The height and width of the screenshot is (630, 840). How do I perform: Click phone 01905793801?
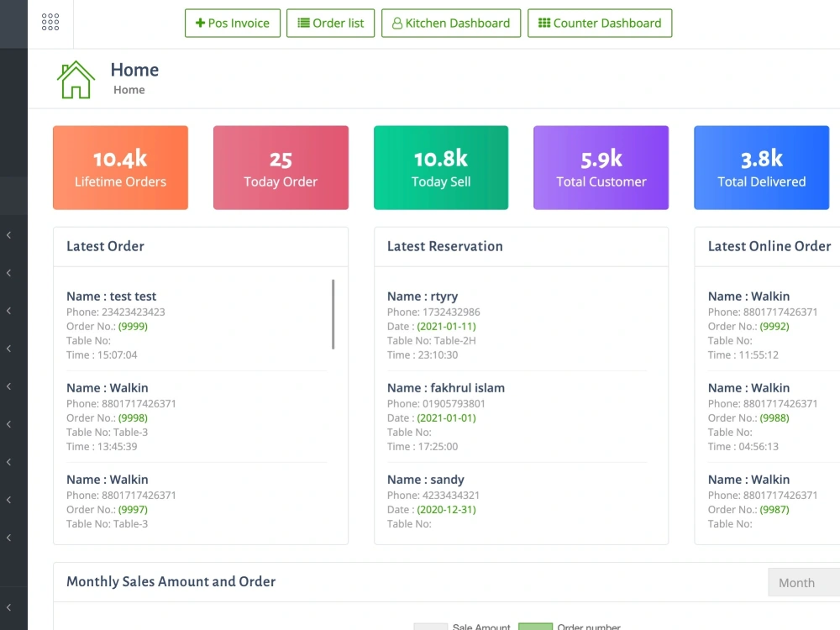pyautogui.click(x=454, y=403)
